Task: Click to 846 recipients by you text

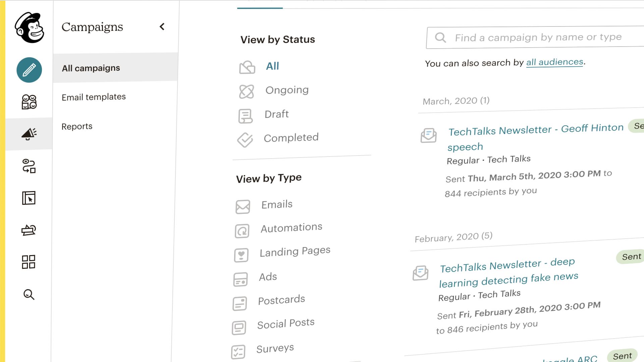Action: (x=487, y=327)
